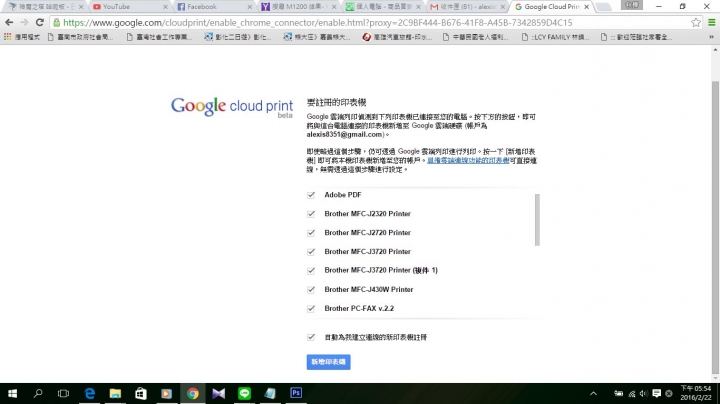
Task: Open the Windows Start menu
Action: tap(12, 393)
